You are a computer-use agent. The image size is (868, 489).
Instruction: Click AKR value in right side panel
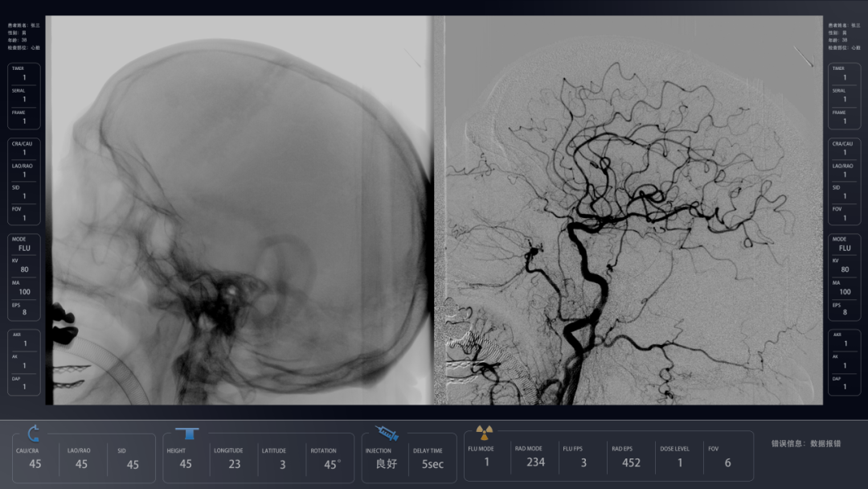[x=845, y=343]
